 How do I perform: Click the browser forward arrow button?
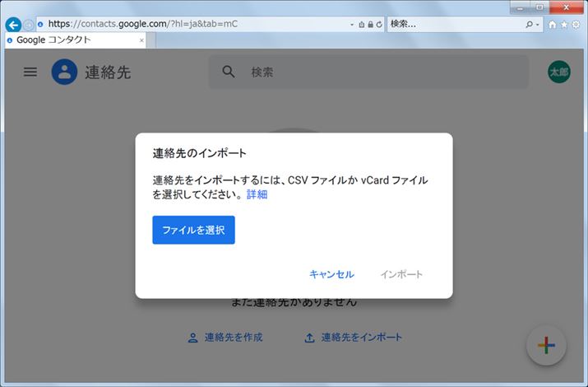coord(29,25)
